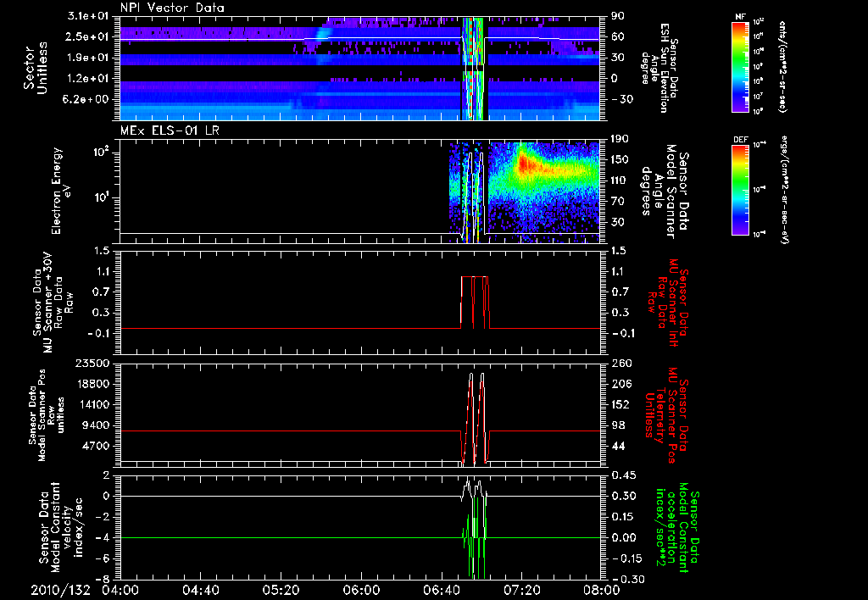868x600 pixels.
Task: Click the green 'Model Constant acceleration' label
Action: [x=676, y=527]
